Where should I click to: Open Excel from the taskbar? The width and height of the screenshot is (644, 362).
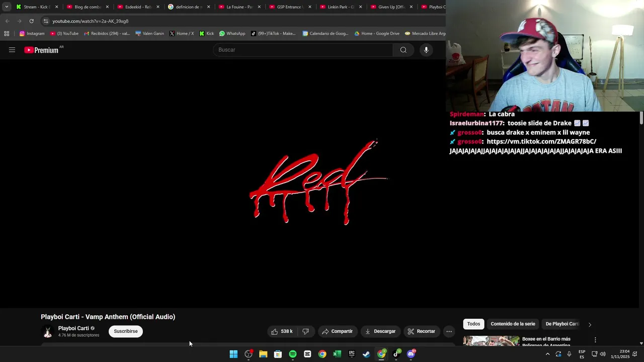[337, 354]
